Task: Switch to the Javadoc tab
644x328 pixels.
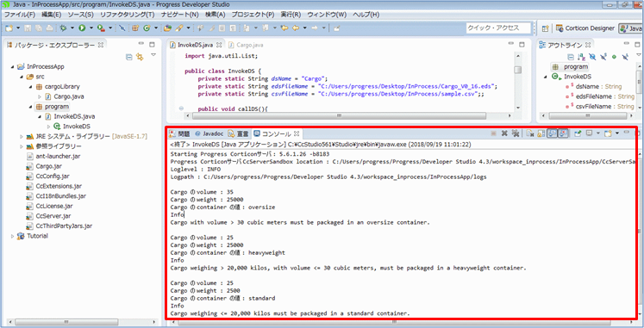Action: pyautogui.click(x=209, y=133)
